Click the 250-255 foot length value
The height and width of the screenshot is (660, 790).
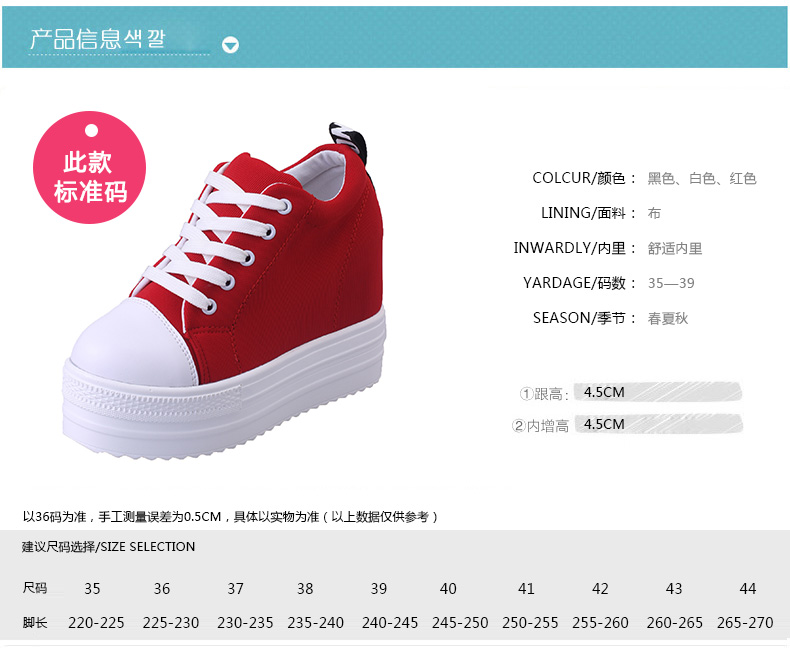pyautogui.click(x=530, y=623)
